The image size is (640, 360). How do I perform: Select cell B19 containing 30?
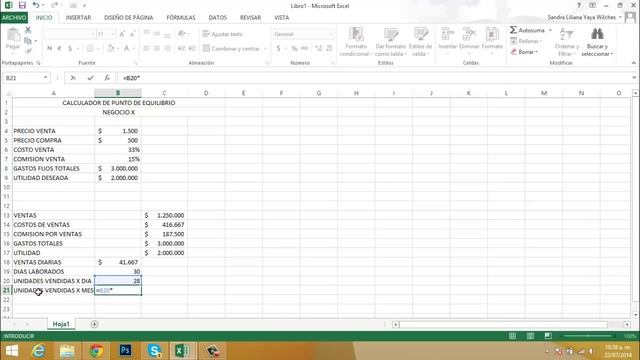click(118, 271)
